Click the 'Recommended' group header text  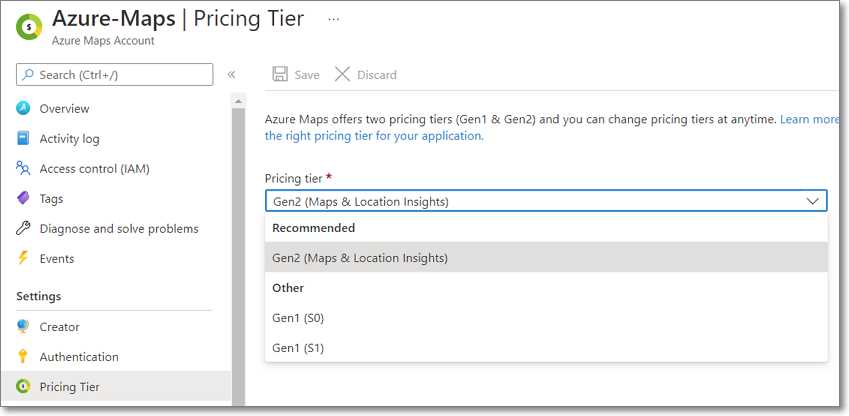pyautogui.click(x=314, y=228)
